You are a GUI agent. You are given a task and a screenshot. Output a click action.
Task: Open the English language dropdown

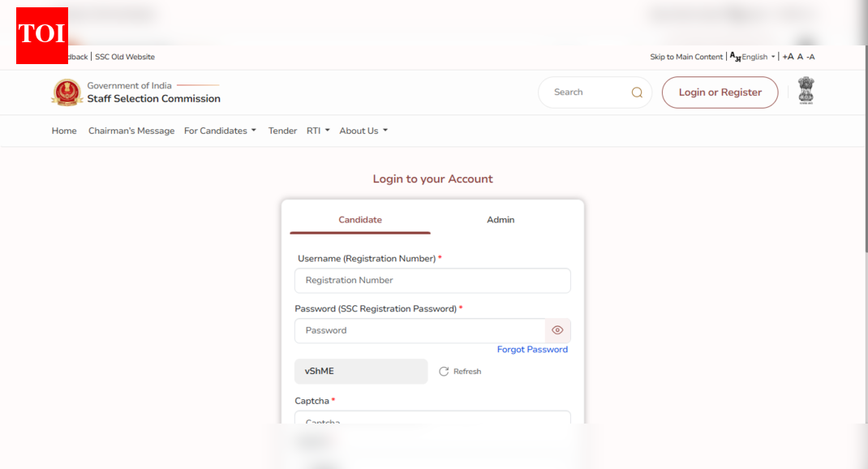tap(758, 57)
